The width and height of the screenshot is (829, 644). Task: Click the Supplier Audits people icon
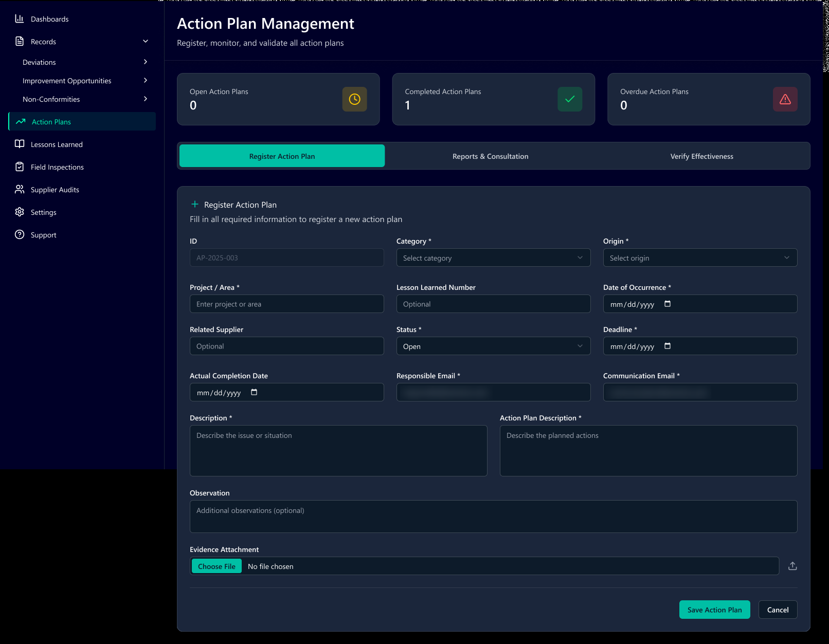[x=20, y=189]
